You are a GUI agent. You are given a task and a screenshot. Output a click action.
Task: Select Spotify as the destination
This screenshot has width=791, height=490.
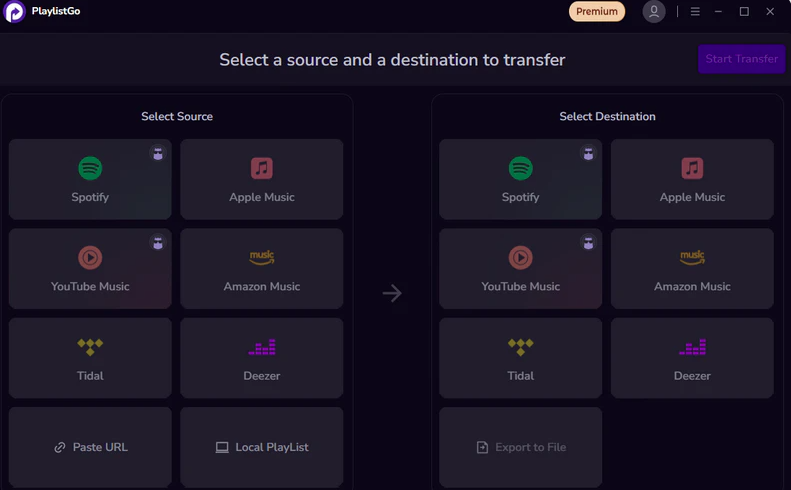tap(520, 179)
